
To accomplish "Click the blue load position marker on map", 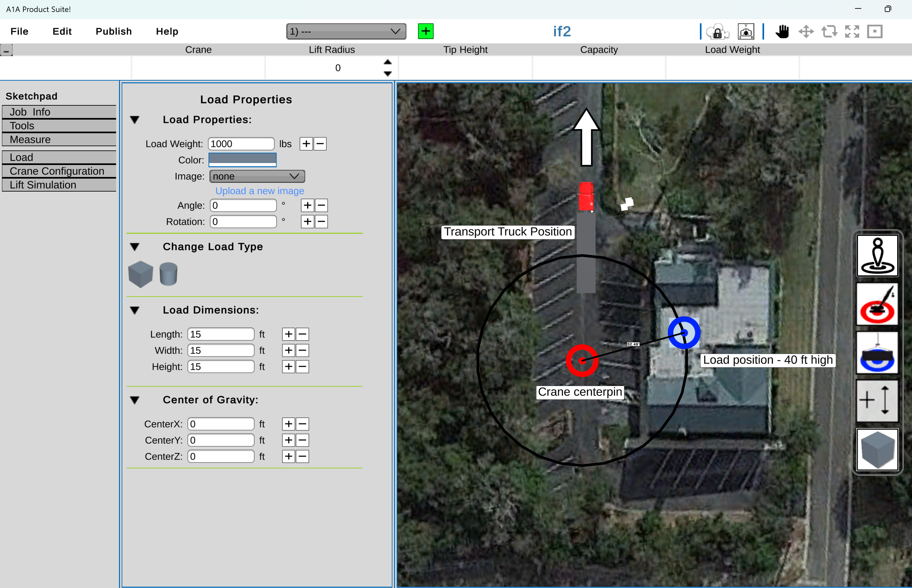I will [684, 333].
